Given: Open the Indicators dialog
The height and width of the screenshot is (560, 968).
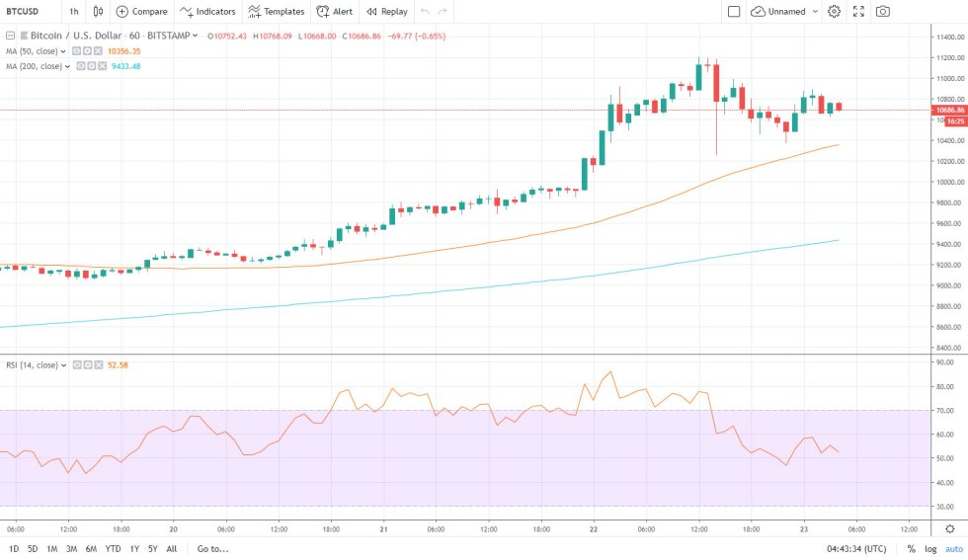Looking at the screenshot, I should (207, 11).
